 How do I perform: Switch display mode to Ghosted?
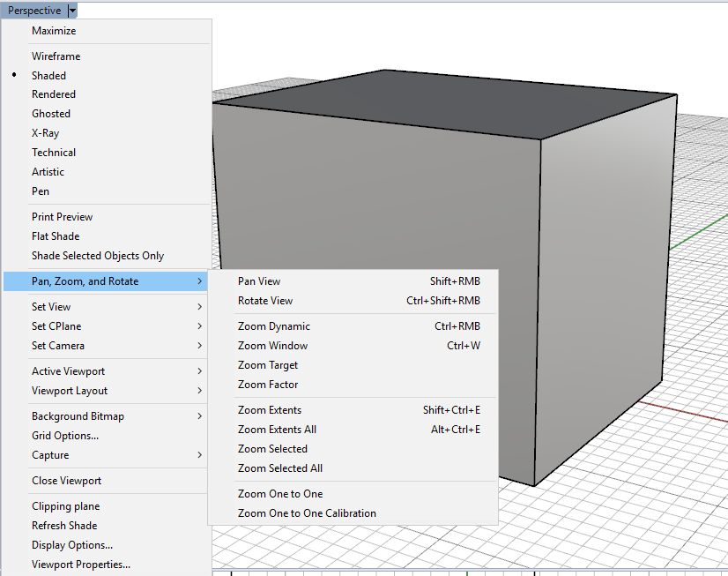tap(107, 114)
